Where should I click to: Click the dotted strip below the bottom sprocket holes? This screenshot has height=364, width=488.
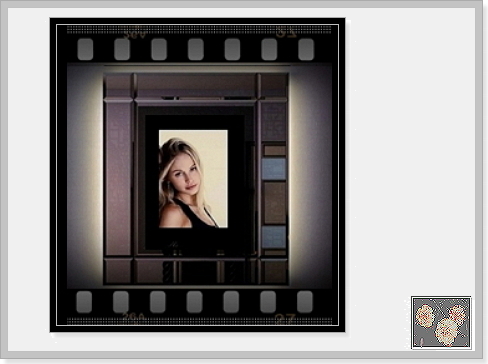[200, 321]
